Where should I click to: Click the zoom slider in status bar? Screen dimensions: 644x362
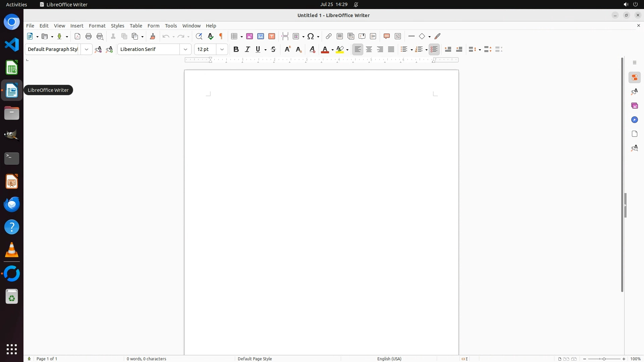point(604,359)
